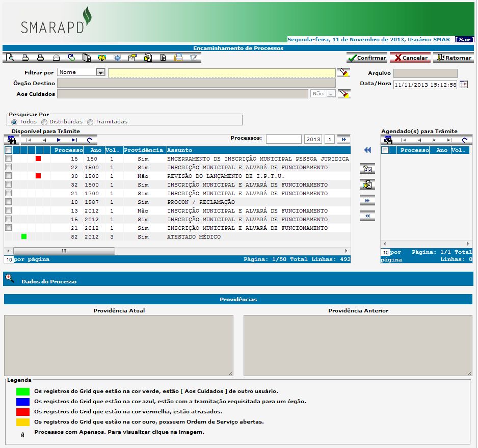
Task: Sort by the Providência column header
Action: [x=143, y=150]
